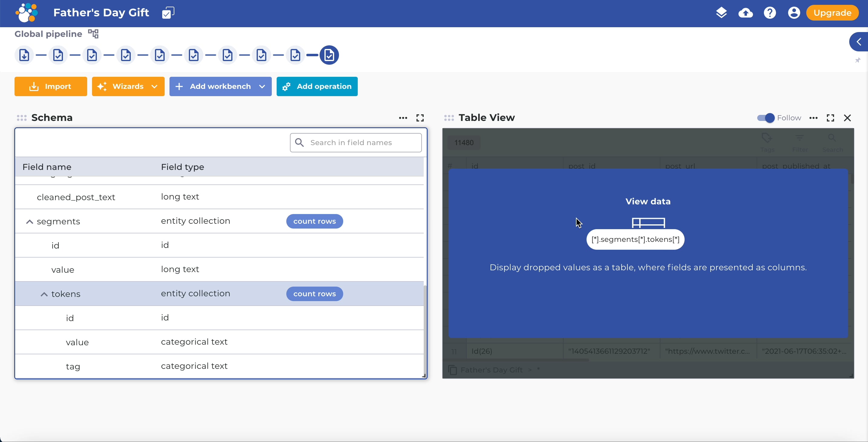The height and width of the screenshot is (442, 868).
Task: Collapse the segments entity collection
Action: point(30,222)
